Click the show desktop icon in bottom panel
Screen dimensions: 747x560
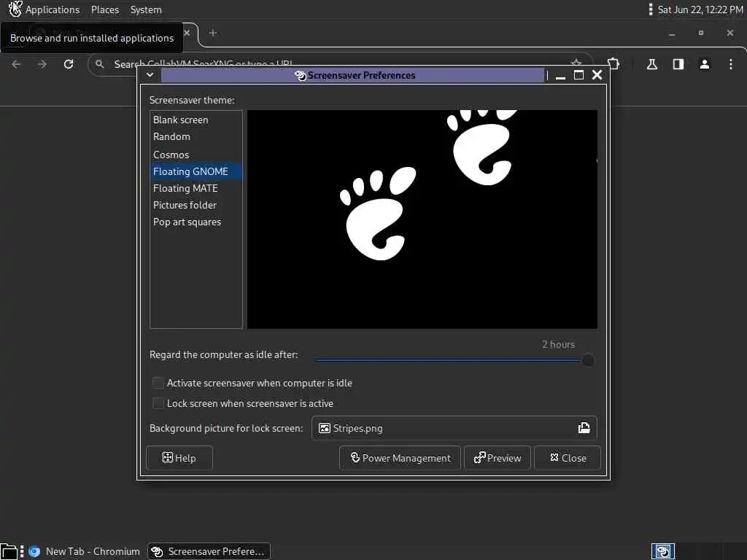click(9, 552)
